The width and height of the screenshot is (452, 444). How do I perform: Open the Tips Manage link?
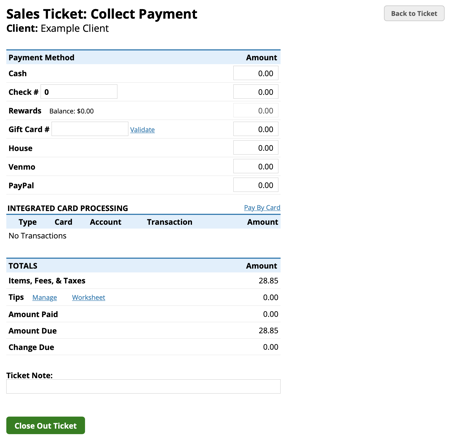[45, 297]
